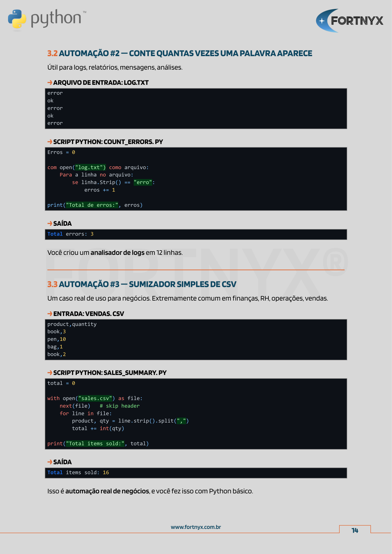Click the "sales.csv" string in the script
The height and width of the screenshot is (554, 392).
[x=95, y=398]
